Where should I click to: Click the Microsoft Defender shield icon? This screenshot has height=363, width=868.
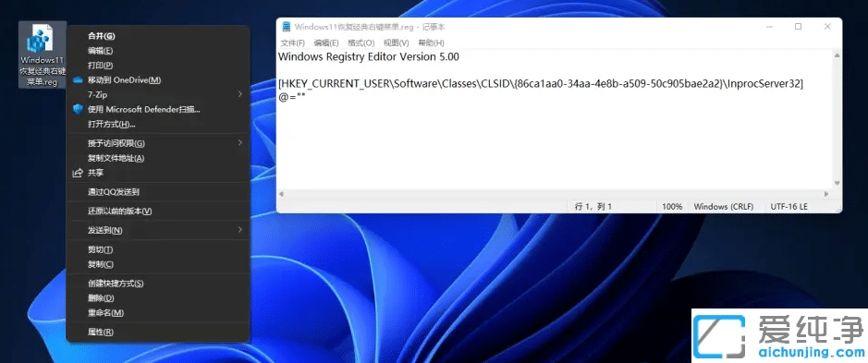(78, 110)
